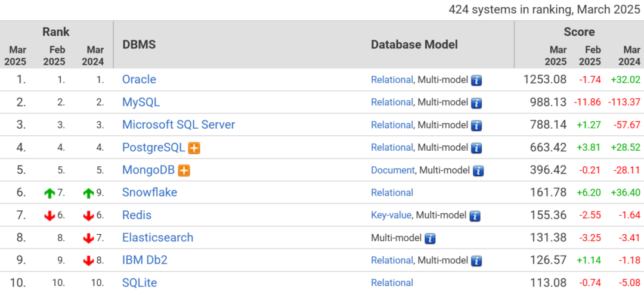Click the DBMS column header
Screen dimensions: 644x295
pos(138,45)
